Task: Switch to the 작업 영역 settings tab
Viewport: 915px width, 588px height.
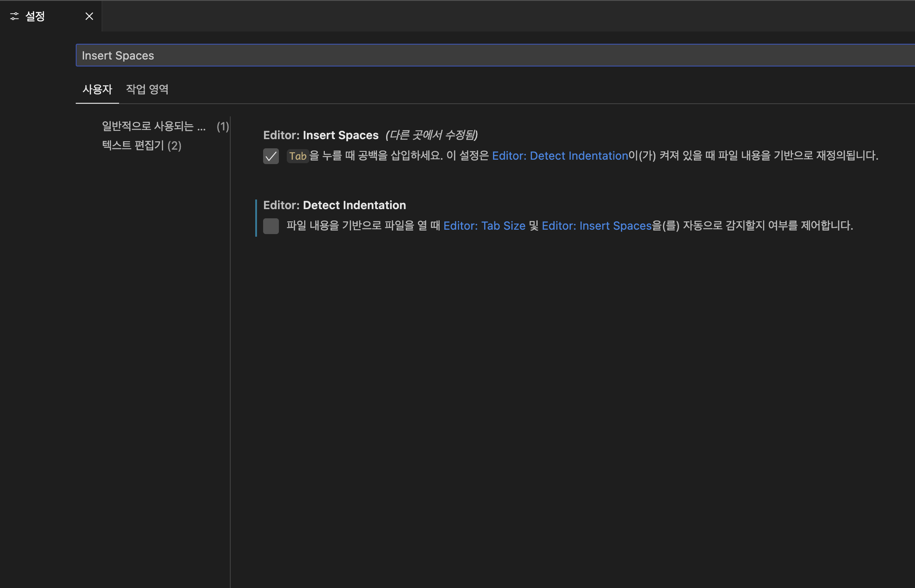Action: pos(147,90)
